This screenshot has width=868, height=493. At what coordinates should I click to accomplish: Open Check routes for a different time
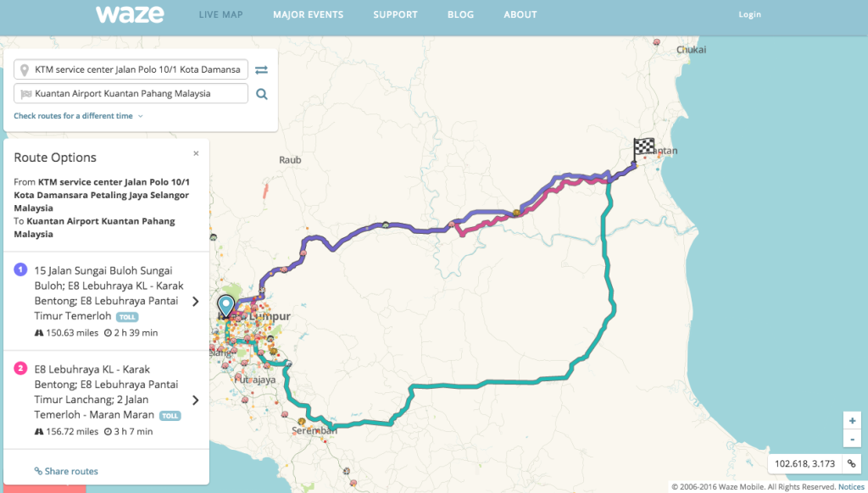click(x=78, y=116)
